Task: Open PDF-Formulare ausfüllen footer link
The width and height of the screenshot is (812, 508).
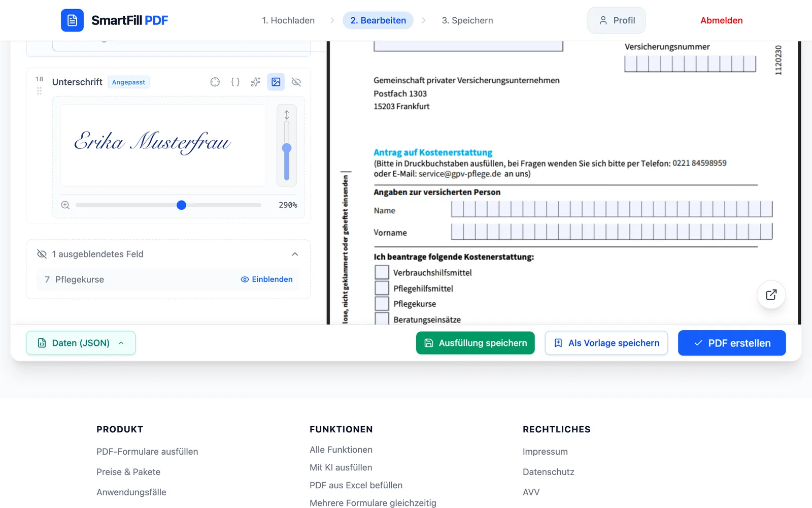Action: [147, 452]
